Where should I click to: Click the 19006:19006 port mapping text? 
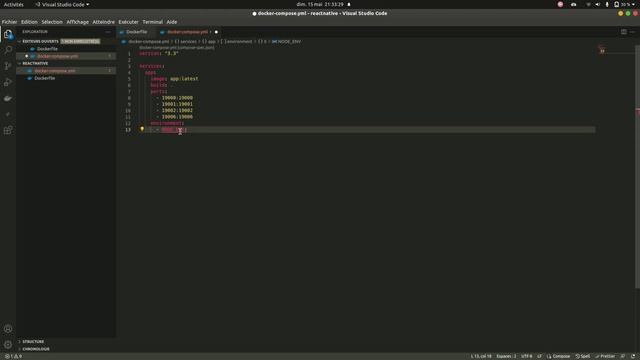[x=177, y=117]
